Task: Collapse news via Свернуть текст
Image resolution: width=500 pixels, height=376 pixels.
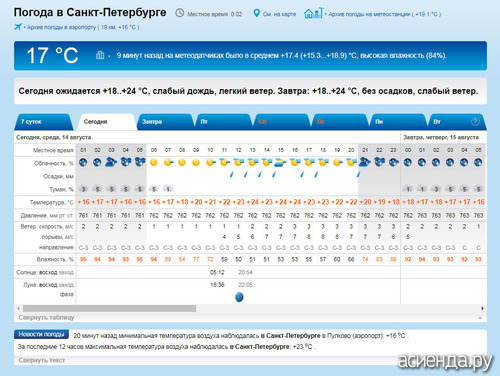Action: point(42,360)
